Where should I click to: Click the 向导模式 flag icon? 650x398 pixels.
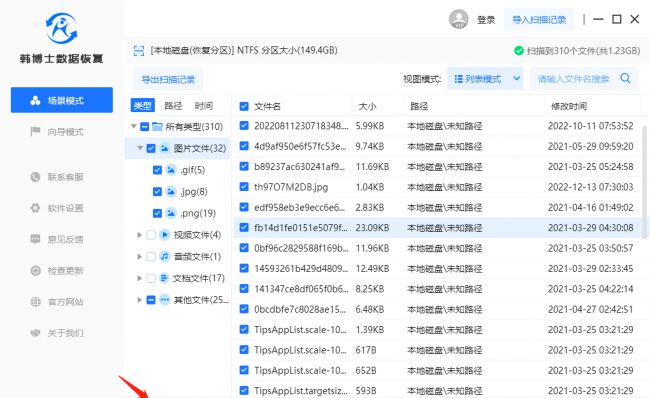coord(35,132)
